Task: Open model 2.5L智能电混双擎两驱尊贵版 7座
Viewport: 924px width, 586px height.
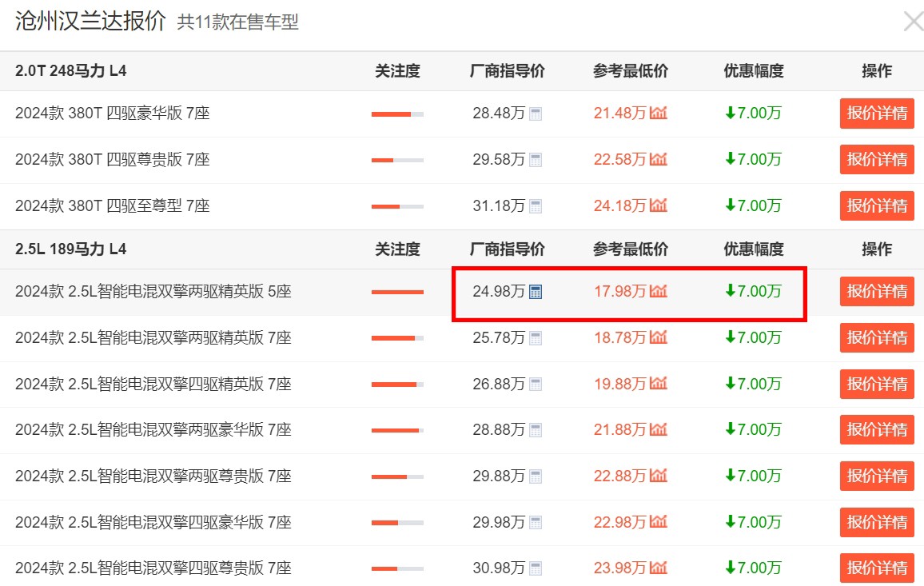Action: [153, 476]
